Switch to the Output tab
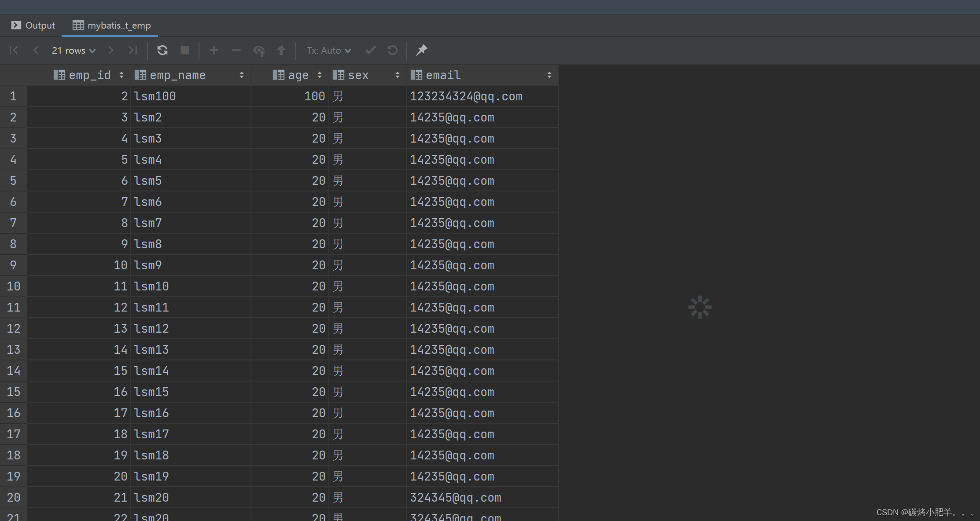This screenshot has height=521, width=980. pyautogui.click(x=33, y=26)
